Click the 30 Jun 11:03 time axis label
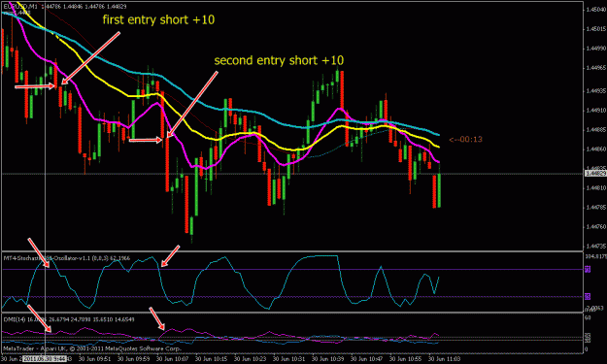This screenshot has width=607, height=364. click(444, 358)
